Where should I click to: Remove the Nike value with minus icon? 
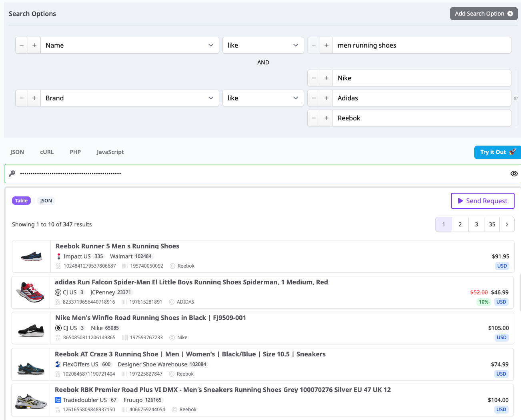314,78
